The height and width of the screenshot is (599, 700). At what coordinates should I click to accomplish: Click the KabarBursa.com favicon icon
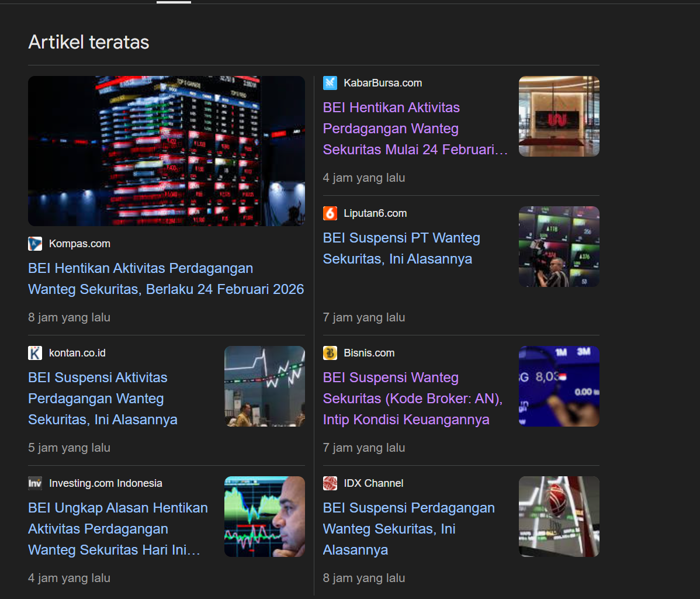pyautogui.click(x=330, y=83)
